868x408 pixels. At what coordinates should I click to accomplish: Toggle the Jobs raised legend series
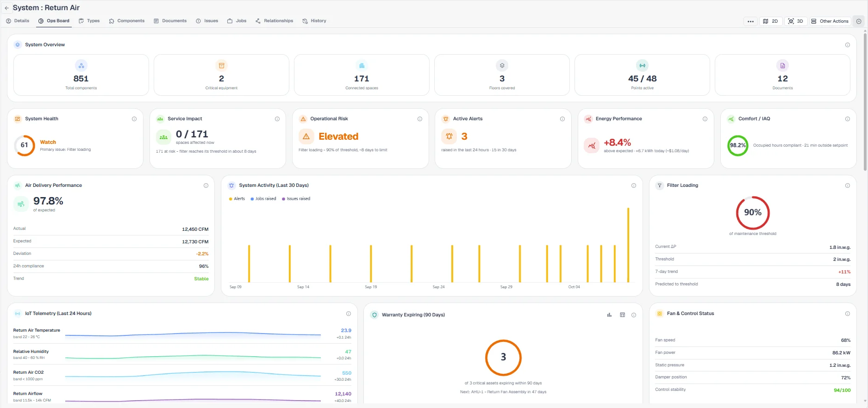(x=263, y=199)
